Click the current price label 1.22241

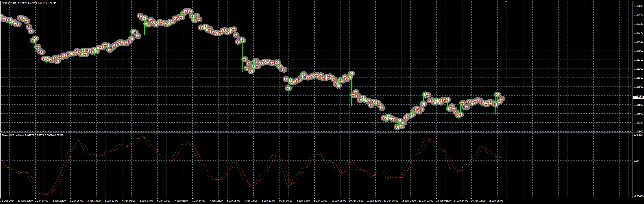coord(639,97)
